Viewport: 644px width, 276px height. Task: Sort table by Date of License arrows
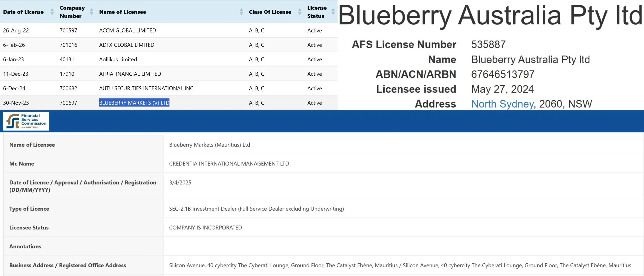(52, 12)
